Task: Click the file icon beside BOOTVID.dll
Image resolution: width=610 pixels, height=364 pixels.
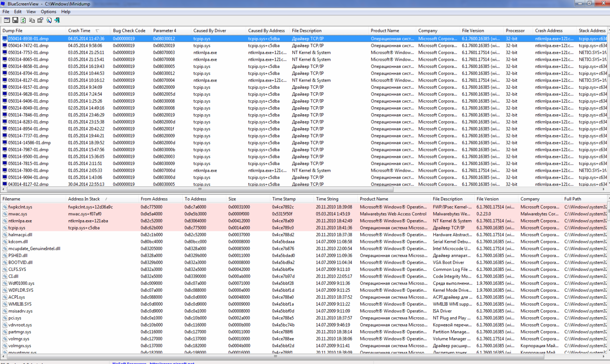Action: 5,263
